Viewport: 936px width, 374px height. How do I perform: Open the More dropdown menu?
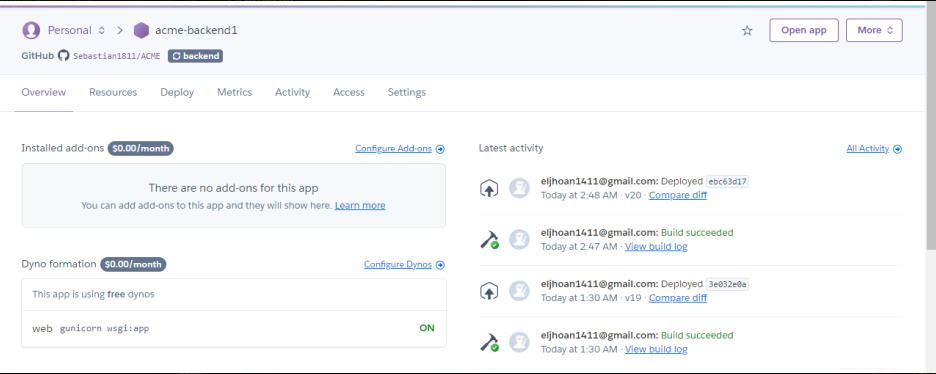click(874, 30)
